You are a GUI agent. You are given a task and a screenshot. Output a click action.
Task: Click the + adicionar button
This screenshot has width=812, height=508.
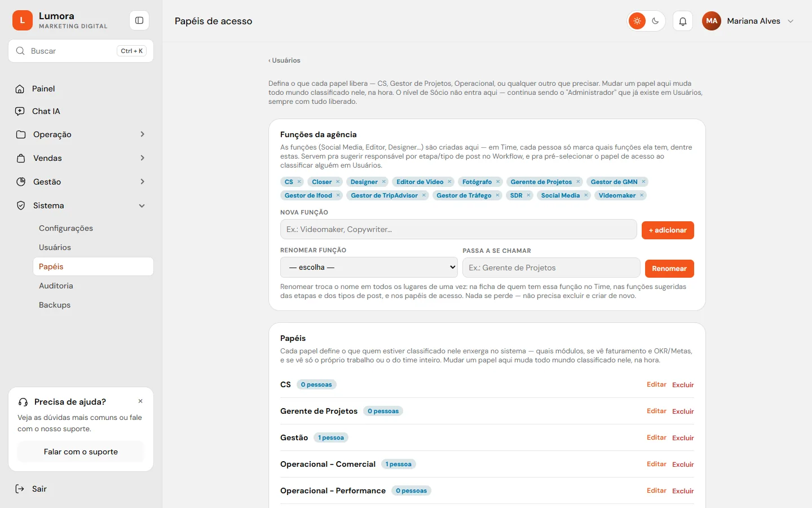coord(668,230)
